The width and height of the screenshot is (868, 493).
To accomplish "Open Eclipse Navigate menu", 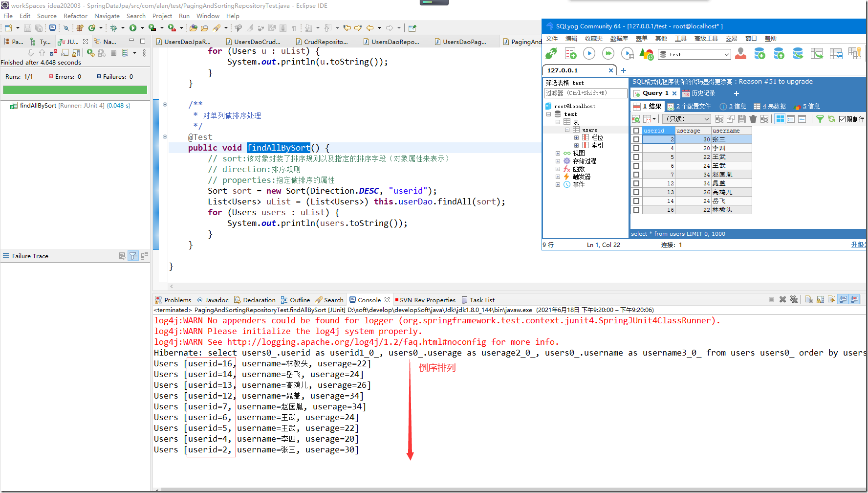I will (x=107, y=16).
